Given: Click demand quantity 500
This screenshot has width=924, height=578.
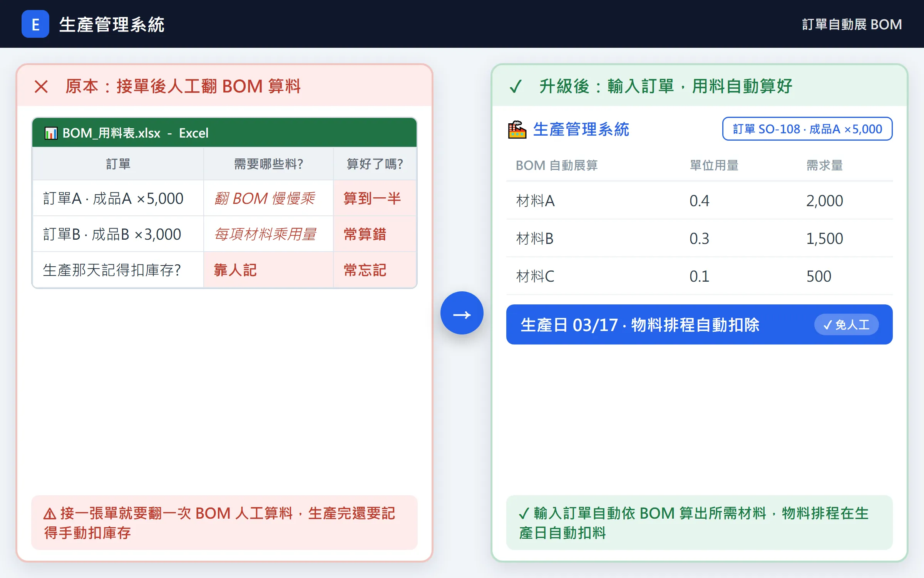Looking at the screenshot, I should point(819,276).
